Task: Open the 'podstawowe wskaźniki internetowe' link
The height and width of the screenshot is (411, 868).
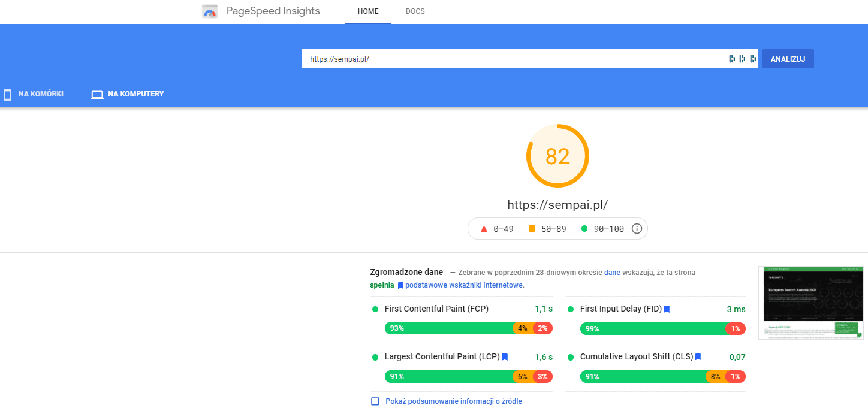Action: click(464, 285)
